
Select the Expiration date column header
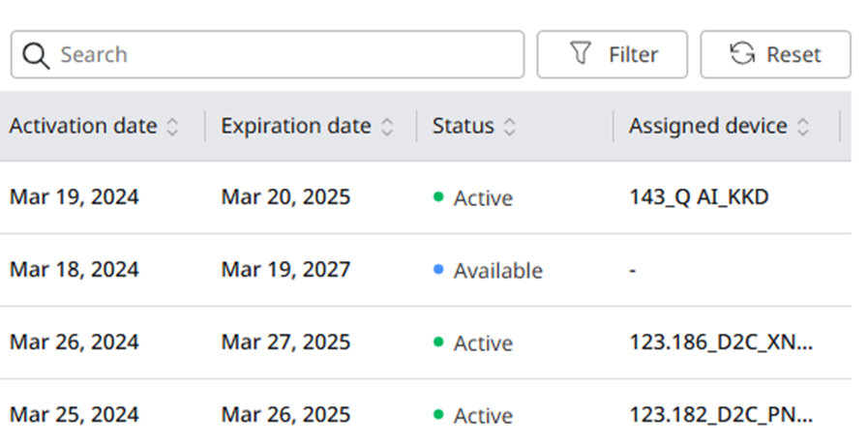click(x=296, y=126)
